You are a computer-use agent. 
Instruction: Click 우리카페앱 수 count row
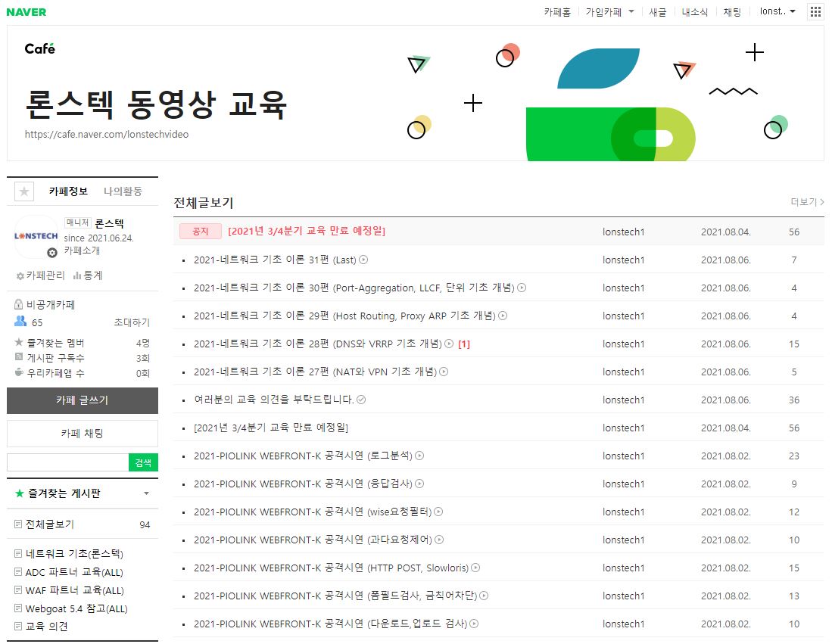click(83, 373)
